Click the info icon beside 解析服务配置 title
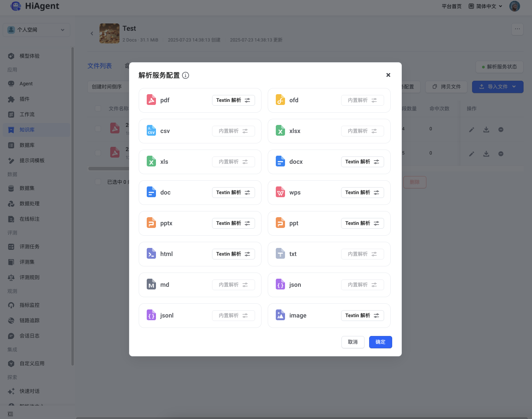Viewport: 532px width, 419px height. coord(186,75)
